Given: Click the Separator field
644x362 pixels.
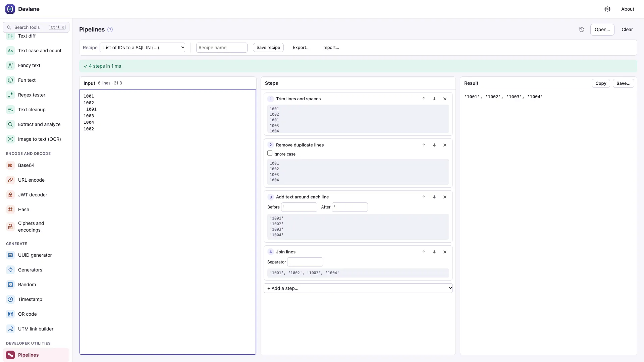Looking at the screenshot, I should click(x=305, y=262).
